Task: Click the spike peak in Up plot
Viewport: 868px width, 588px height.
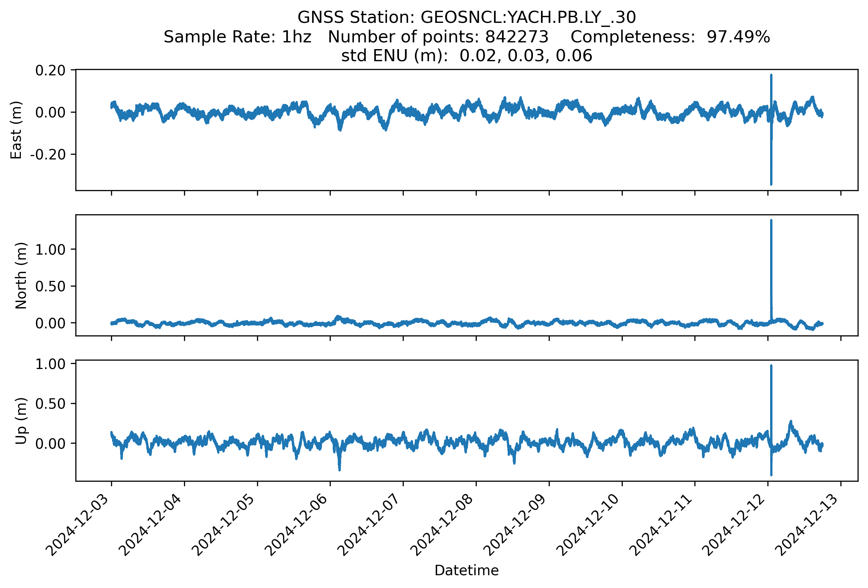Action: (x=771, y=366)
